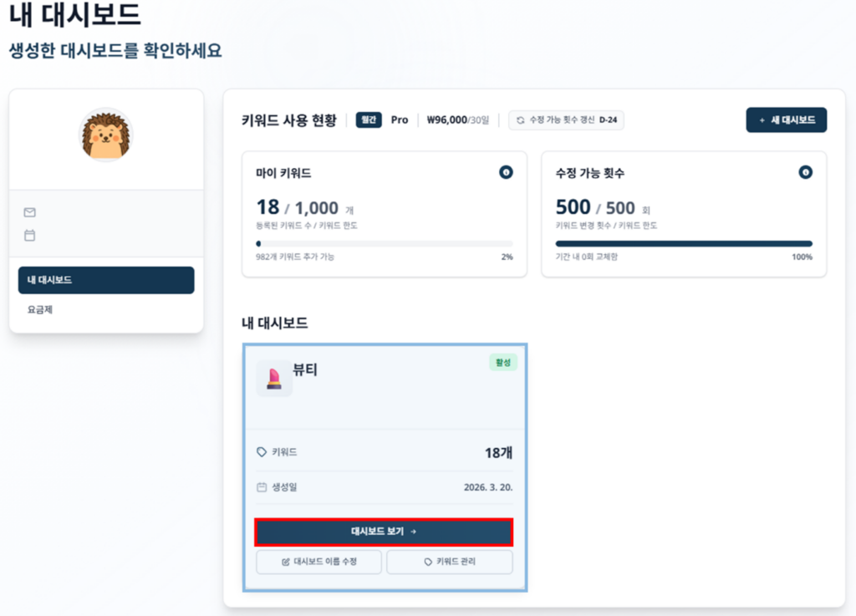This screenshot has height=616, width=856.
Task: Rename the dashboard via 대시보드 이름 수정
Action: [318, 562]
